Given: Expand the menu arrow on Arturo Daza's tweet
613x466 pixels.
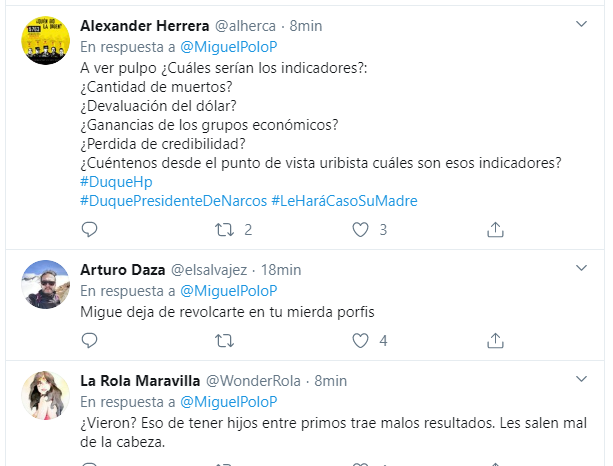Looking at the screenshot, I should [x=581, y=268].
